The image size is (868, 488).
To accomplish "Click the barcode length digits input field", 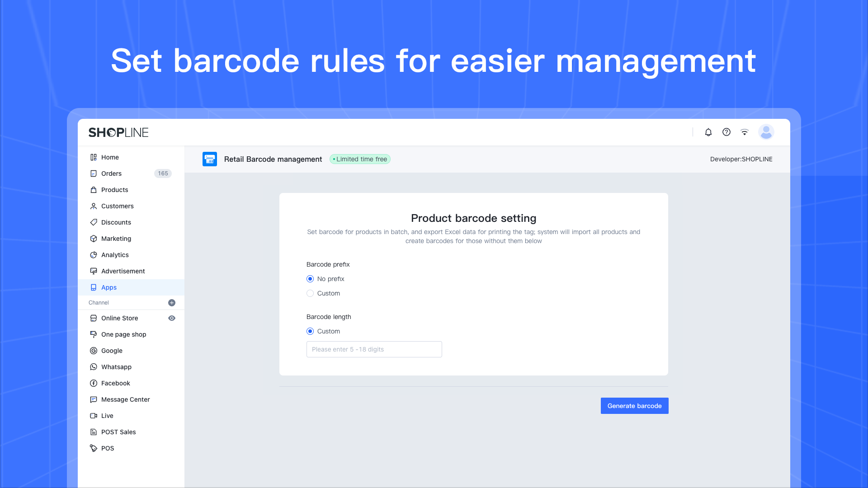I will [374, 349].
